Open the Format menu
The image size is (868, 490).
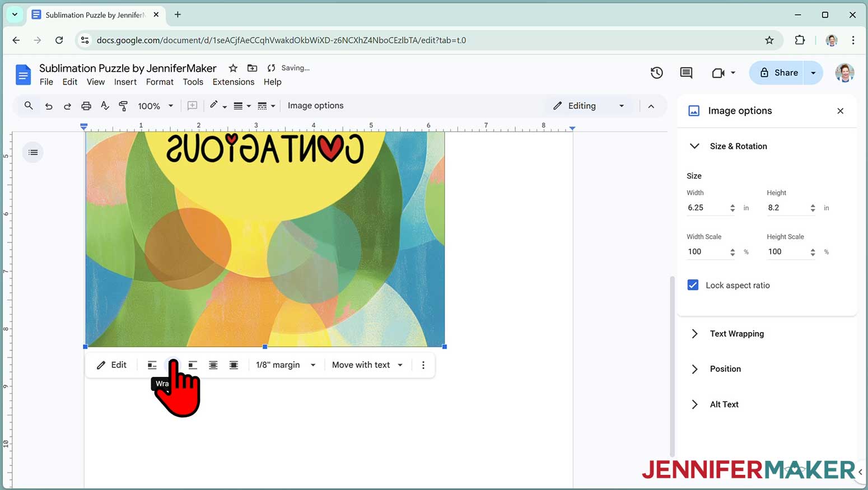pyautogui.click(x=160, y=82)
